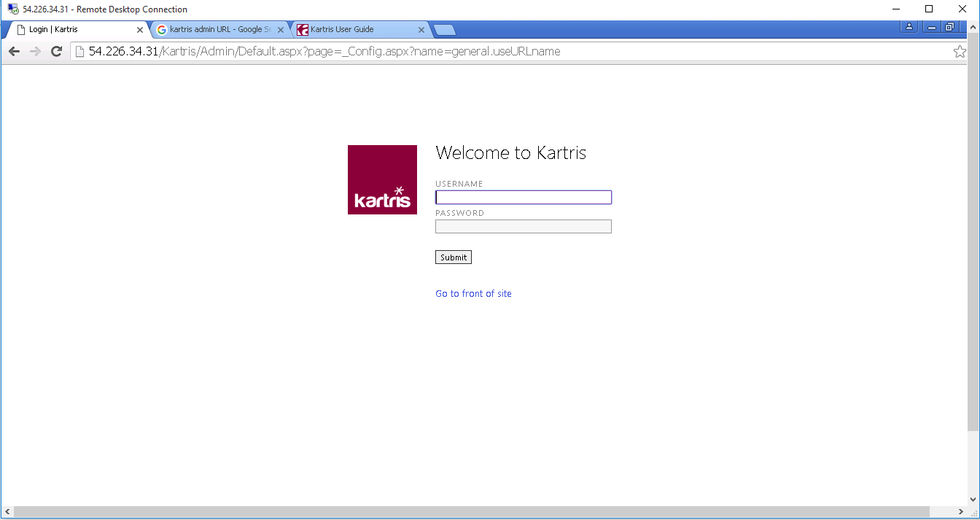The image size is (980, 520).
Task: Close the Google Search tab
Action: click(x=281, y=30)
